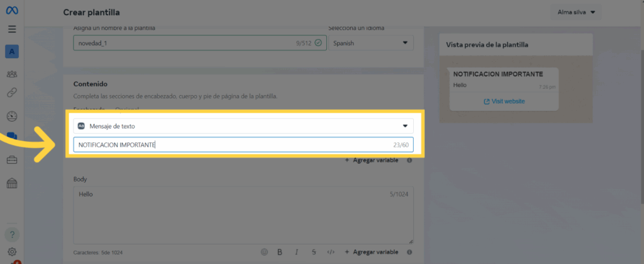Click the link chain sidebar icon
Viewport: 644px width, 264px height.
pos(12,93)
